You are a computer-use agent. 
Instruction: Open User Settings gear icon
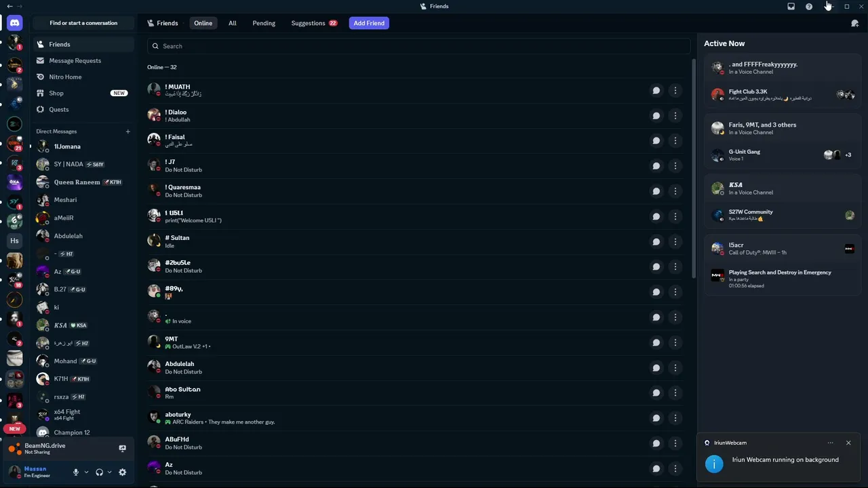122,472
